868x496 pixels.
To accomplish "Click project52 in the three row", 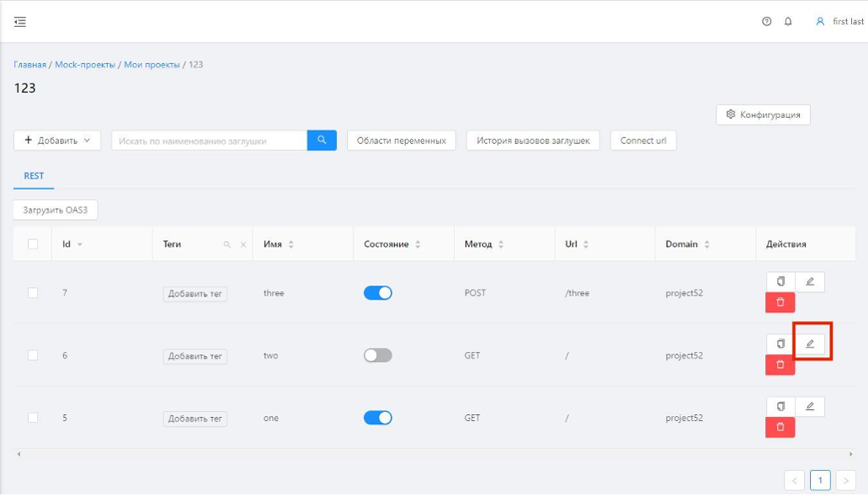I will click(684, 293).
